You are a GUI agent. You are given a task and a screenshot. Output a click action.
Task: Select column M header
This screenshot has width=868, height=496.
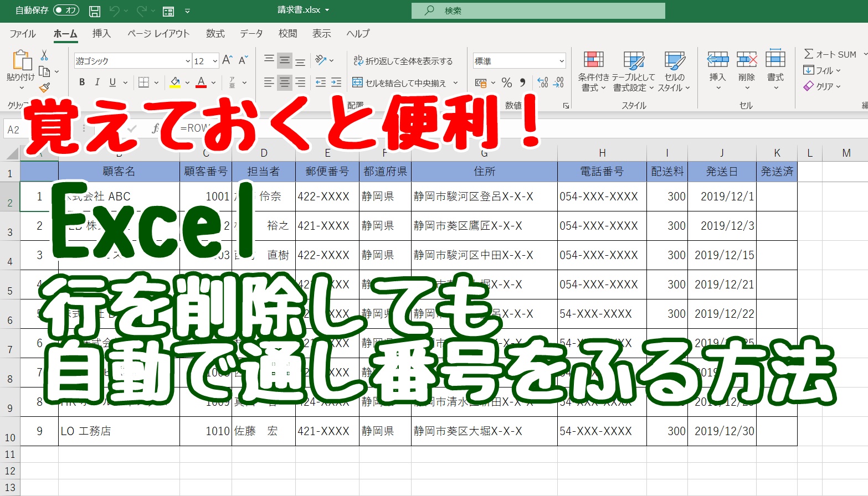click(x=846, y=153)
